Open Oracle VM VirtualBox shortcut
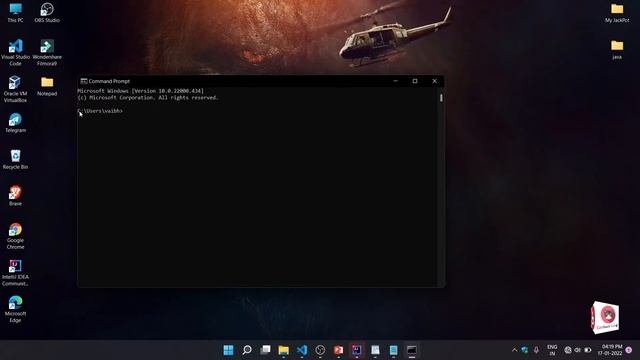The width and height of the screenshot is (640, 360). click(16, 89)
